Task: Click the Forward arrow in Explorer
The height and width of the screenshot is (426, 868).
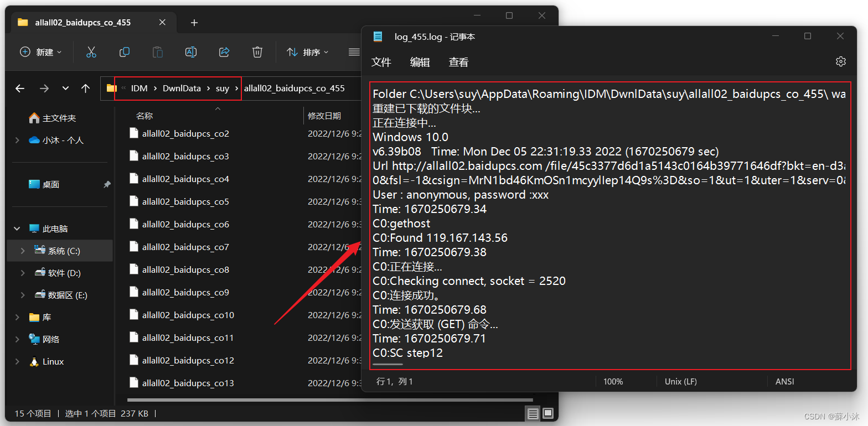Action: pyautogui.click(x=44, y=88)
